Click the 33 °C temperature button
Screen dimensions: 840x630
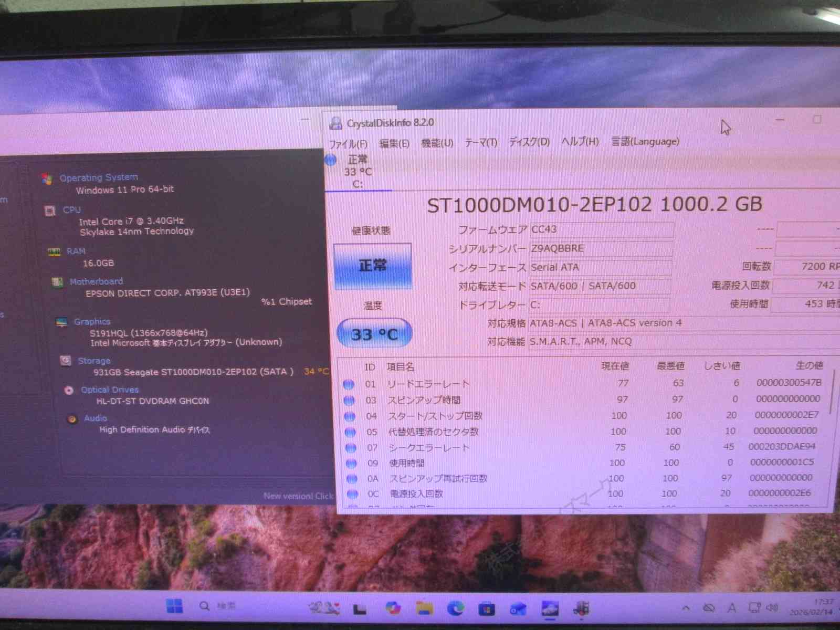point(374,334)
